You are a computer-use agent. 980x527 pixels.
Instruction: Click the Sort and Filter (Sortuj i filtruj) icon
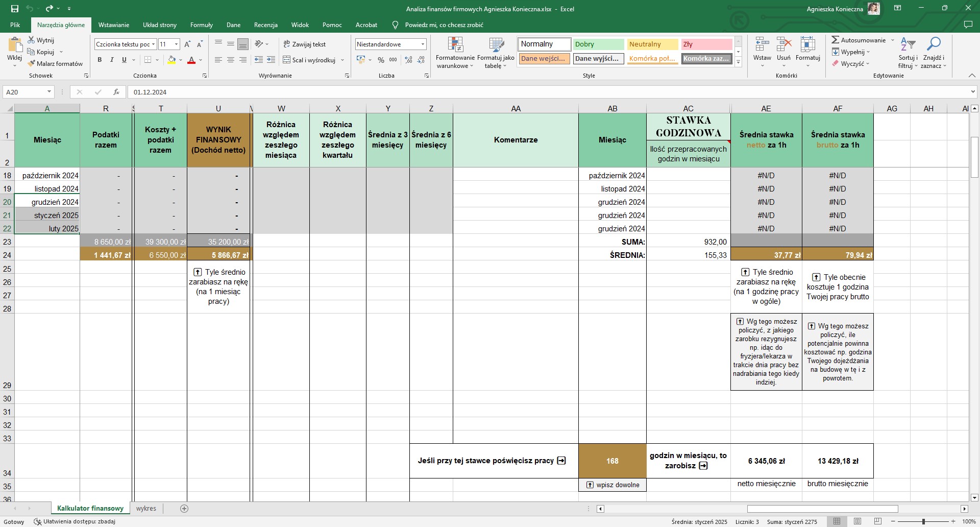point(908,44)
